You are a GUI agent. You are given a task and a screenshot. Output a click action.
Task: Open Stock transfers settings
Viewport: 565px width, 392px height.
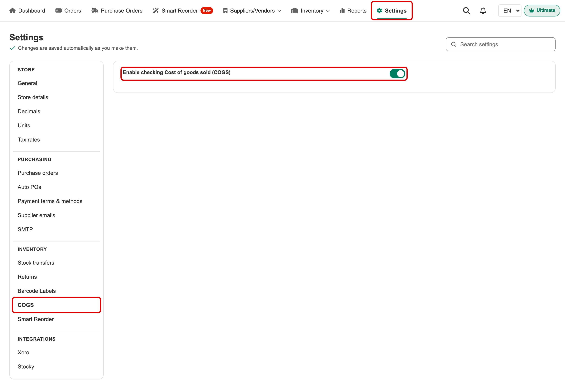click(x=36, y=263)
